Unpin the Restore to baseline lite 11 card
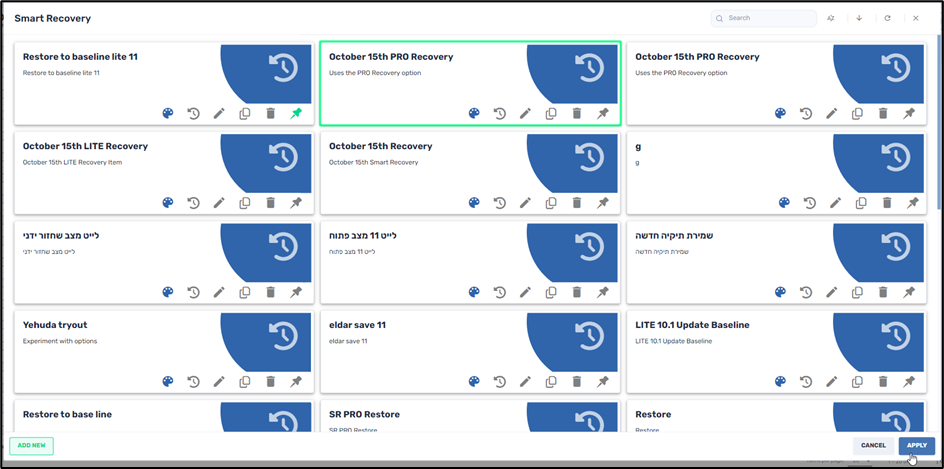Screen dimensions: 944x469 click(296, 114)
